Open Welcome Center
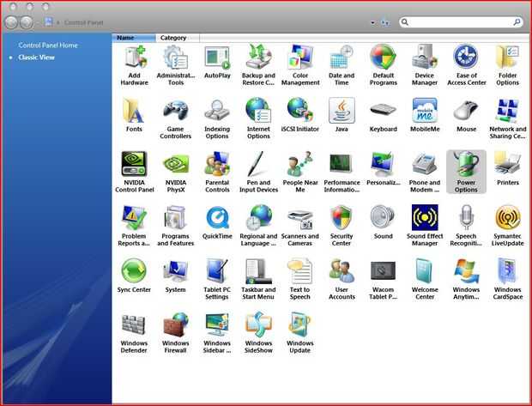 (425, 279)
